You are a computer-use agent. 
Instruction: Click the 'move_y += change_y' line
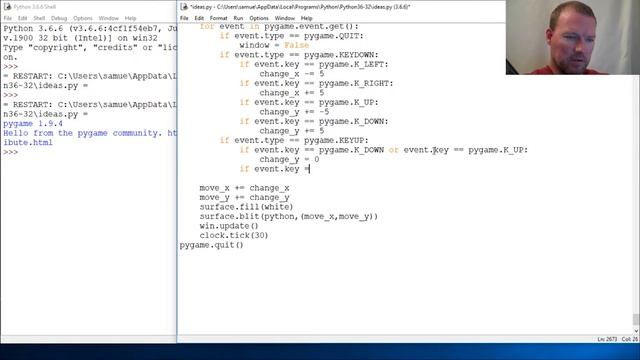coord(244,198)
